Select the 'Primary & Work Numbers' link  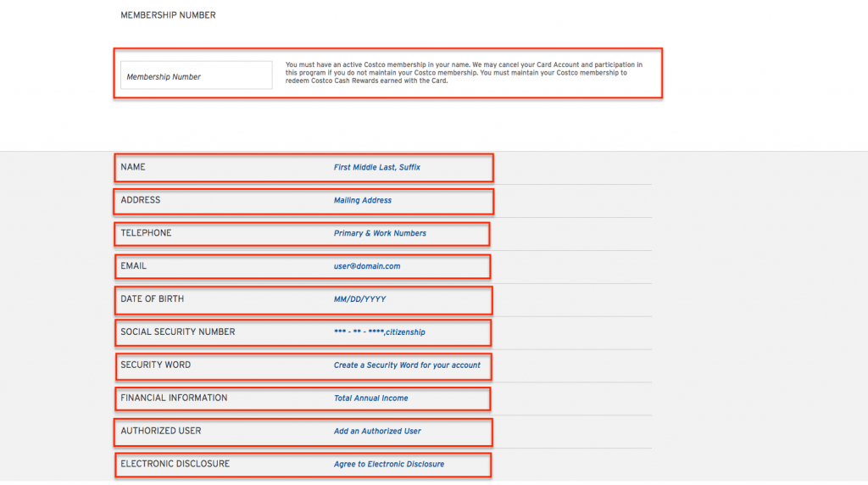(380, 233)
